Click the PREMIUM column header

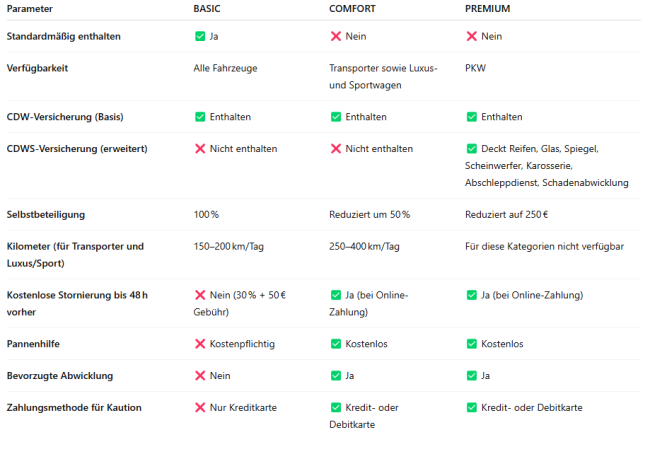coord(488,9)
